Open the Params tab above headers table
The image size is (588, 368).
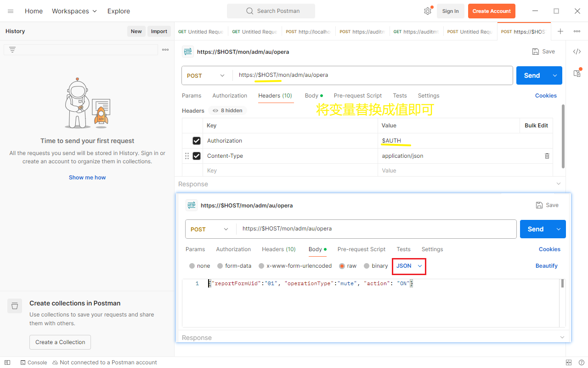tap(192, 96)
